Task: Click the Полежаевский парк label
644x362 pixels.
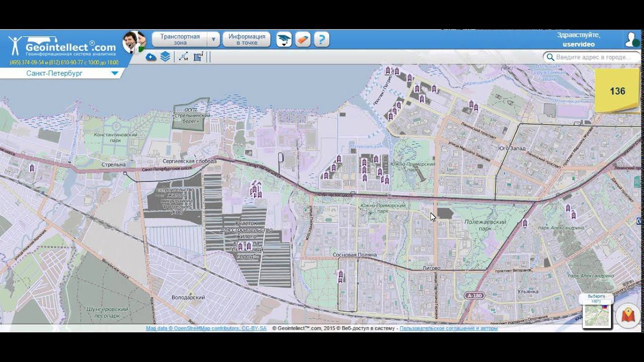Action: (x=485, y=225)
